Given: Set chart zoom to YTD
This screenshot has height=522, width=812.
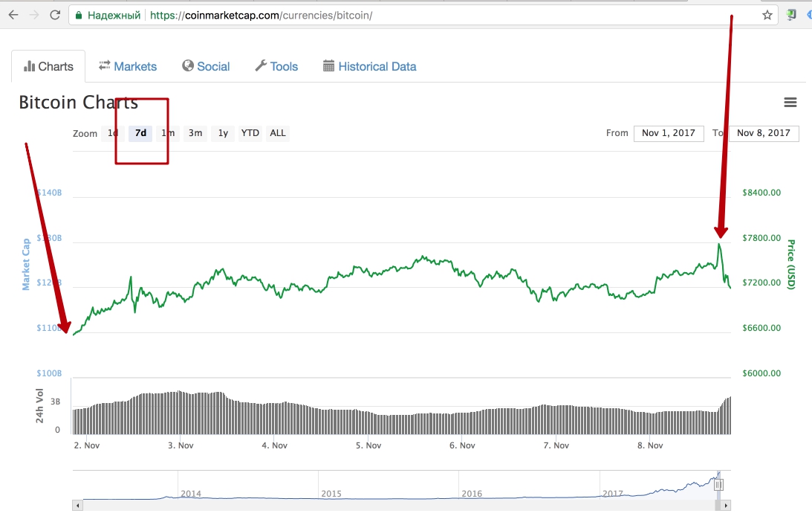Looking at the screenshot, I should (x=250, y=133).
